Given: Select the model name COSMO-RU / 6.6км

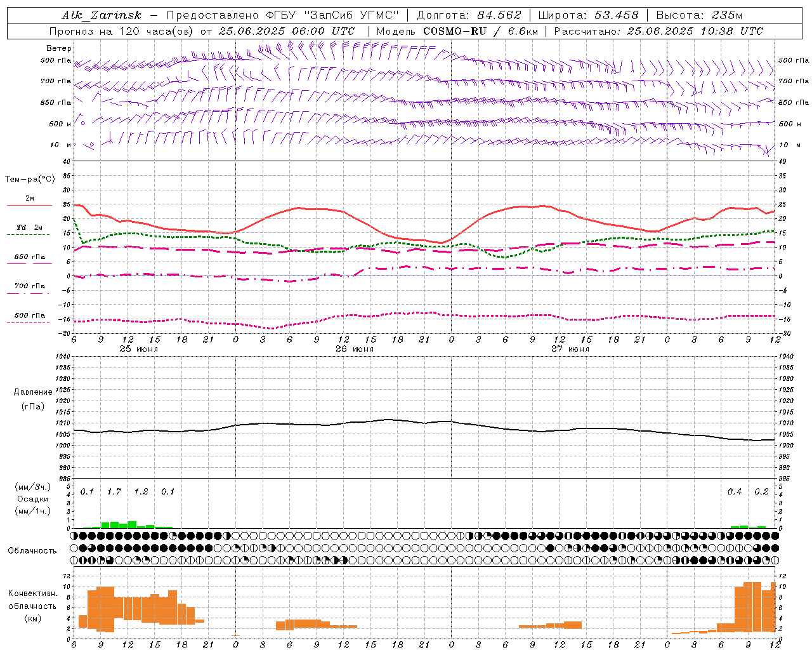Looking at the screenshot, I should point(480,31).
